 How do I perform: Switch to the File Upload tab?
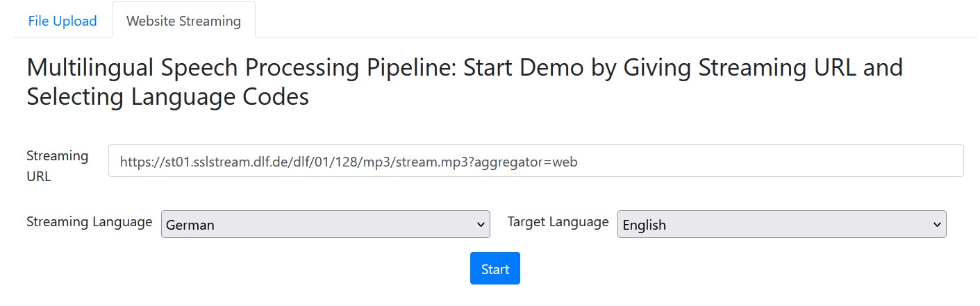pyautogui.click(x=63, y=21)
